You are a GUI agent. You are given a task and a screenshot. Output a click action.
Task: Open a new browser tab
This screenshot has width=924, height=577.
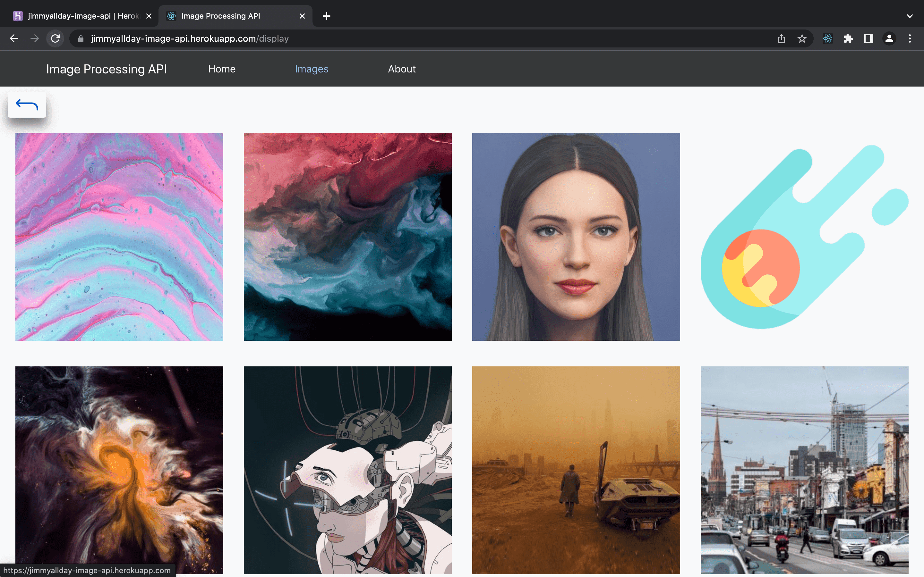[x=327, y=16]
